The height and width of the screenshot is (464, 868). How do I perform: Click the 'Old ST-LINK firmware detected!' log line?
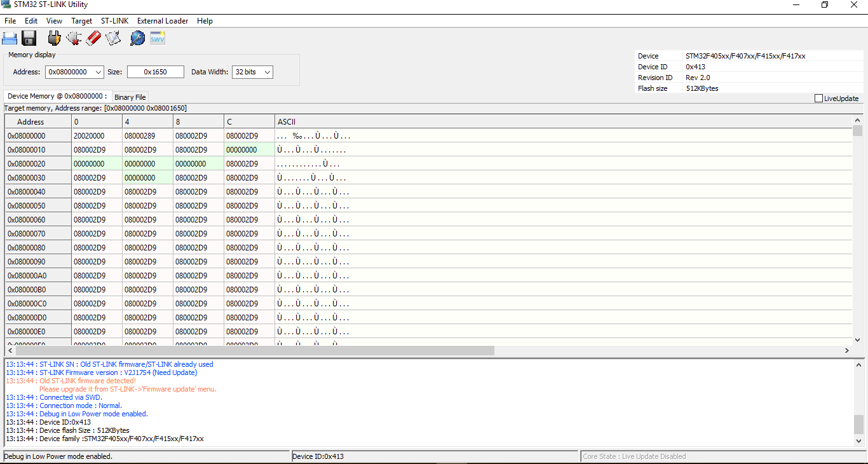[x=71, y=381]
